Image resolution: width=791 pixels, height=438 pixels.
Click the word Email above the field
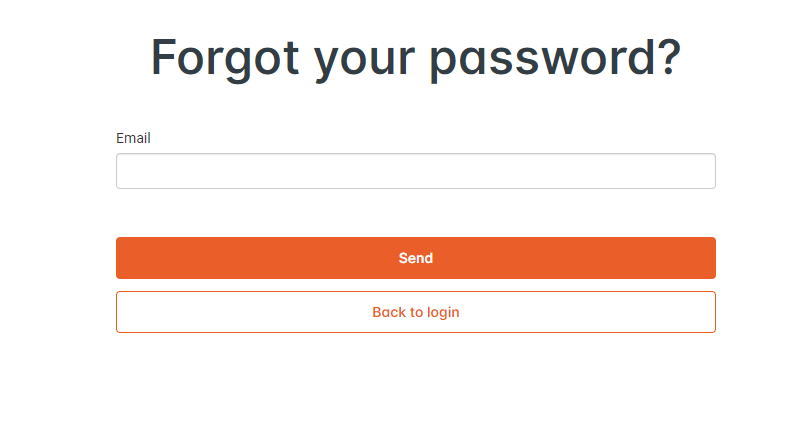coord(133,138)
